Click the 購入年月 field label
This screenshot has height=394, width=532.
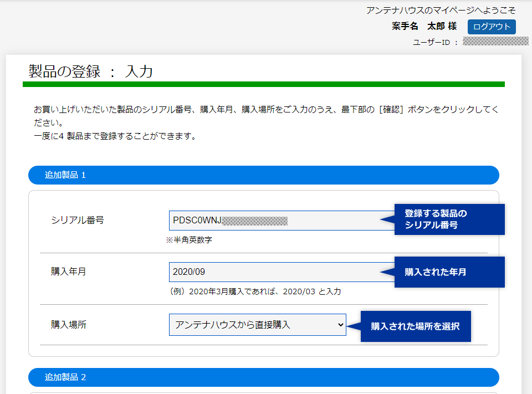pyautogui.click(x=68, y=272)
